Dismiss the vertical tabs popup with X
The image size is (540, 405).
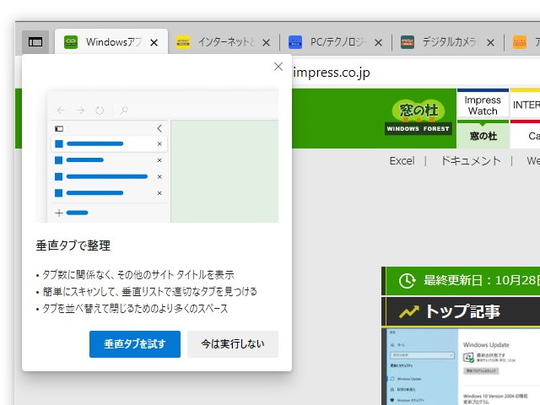[x=278, y=66]
